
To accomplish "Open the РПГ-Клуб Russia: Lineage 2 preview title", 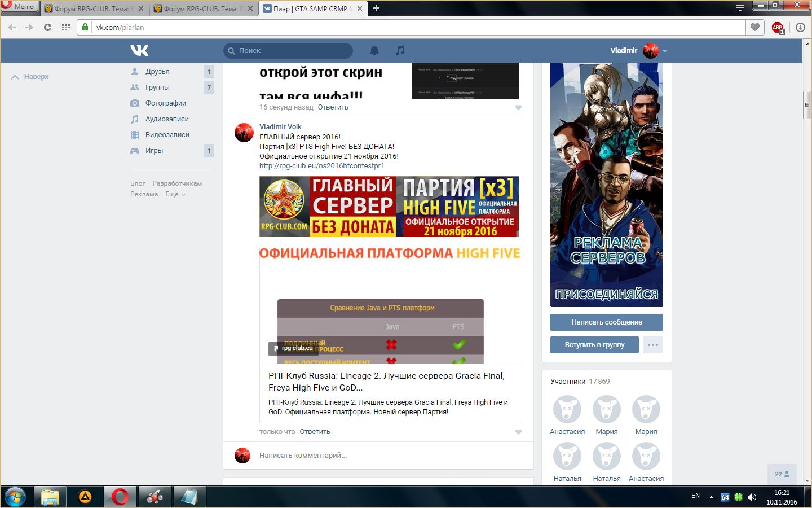I will pos(386,382).
